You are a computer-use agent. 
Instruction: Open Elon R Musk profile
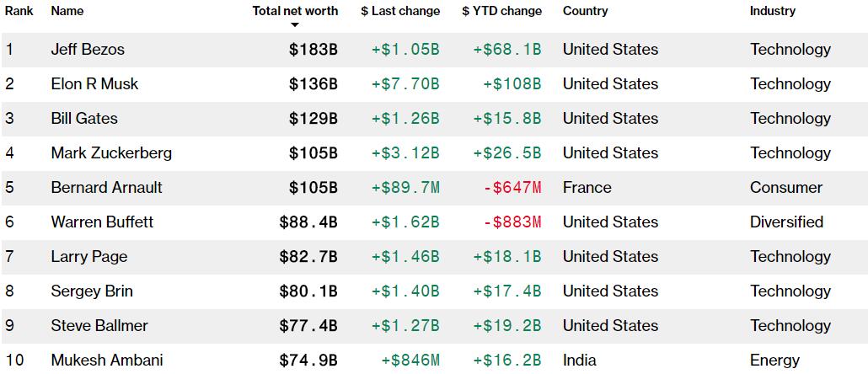click(x=94, y=84)
